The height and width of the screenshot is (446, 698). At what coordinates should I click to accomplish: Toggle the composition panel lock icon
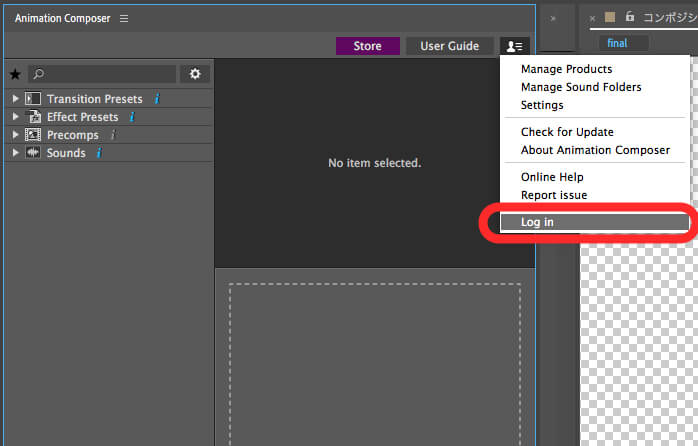tap(629, 17)
